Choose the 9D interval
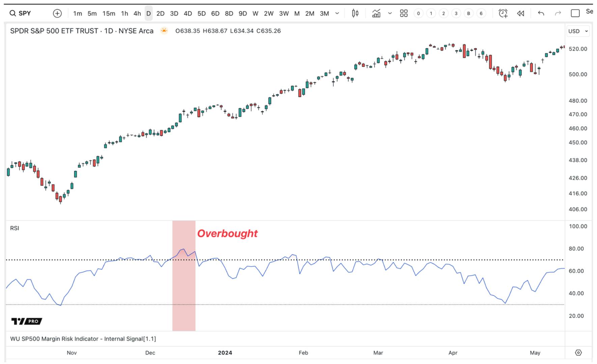This screenshot has height=364, width=597. pyautogui.click(x=243, y=13)
